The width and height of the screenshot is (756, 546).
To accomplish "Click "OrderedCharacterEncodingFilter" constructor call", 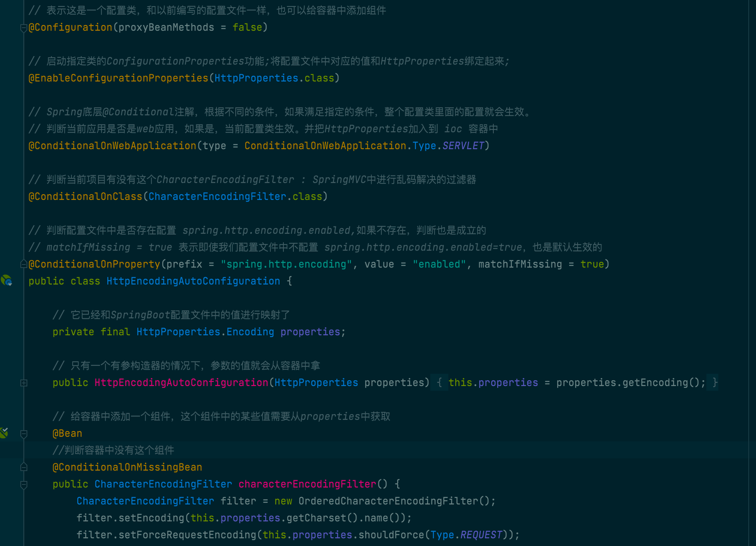I will coord(388,501).
